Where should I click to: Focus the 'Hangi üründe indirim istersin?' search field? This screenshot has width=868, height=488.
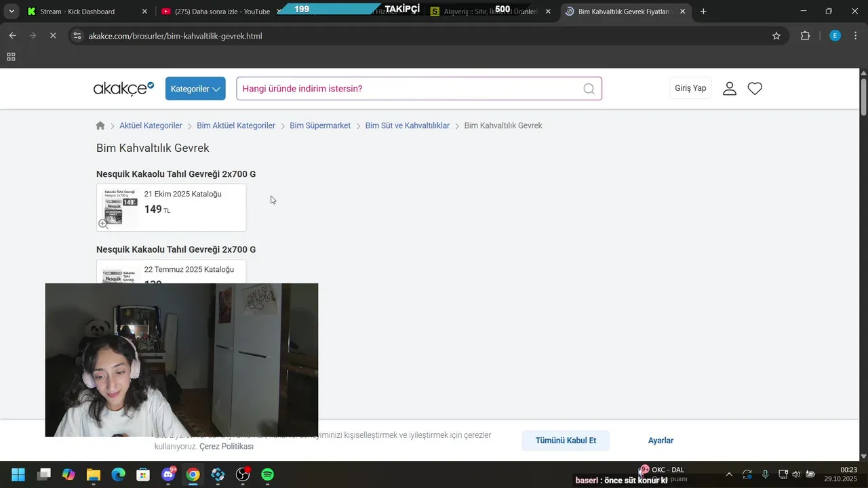419,89
